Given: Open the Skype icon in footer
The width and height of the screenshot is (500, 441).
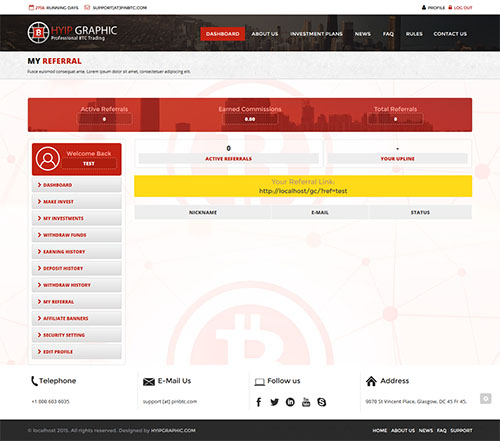Looking at the screenshot, I should pyautogui.click(x=322, y=402).
